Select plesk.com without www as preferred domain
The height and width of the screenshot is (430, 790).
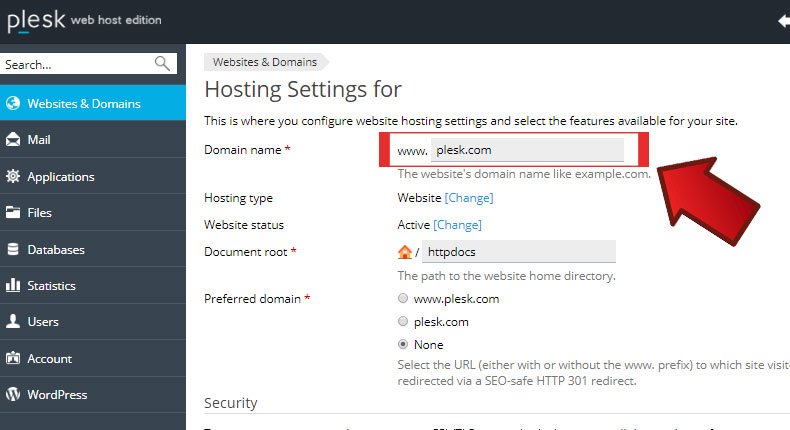[403, 322]
